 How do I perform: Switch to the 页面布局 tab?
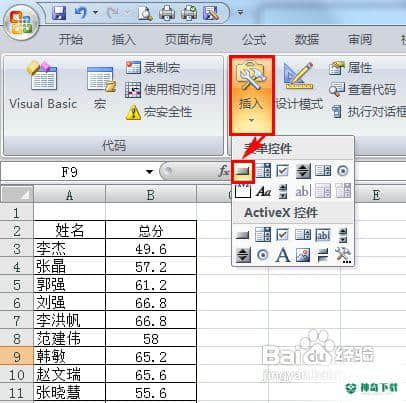pos(189,40)
